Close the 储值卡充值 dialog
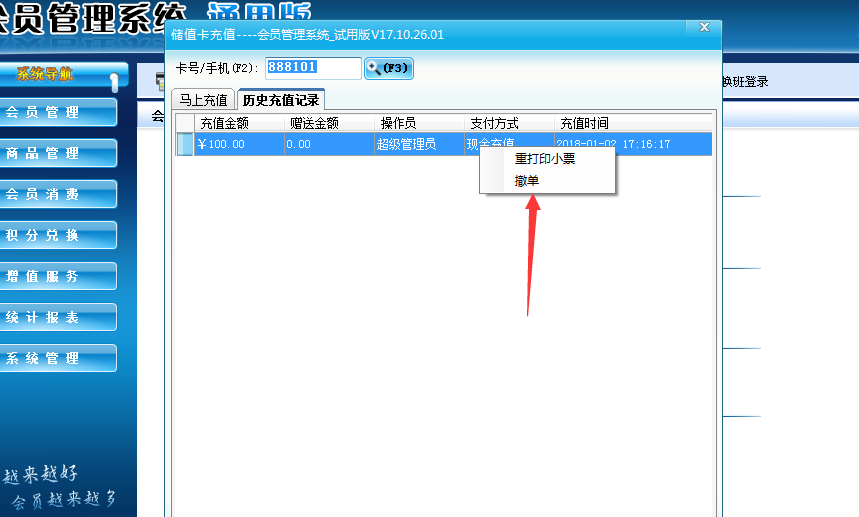 [704, 27]
